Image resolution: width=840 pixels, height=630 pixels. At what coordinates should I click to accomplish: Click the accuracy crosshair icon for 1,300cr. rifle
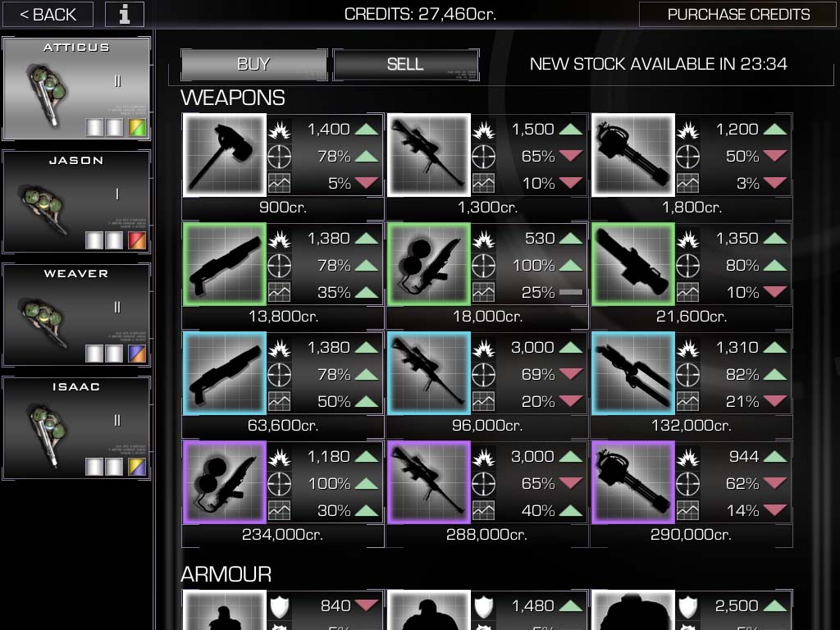(483, 157)
